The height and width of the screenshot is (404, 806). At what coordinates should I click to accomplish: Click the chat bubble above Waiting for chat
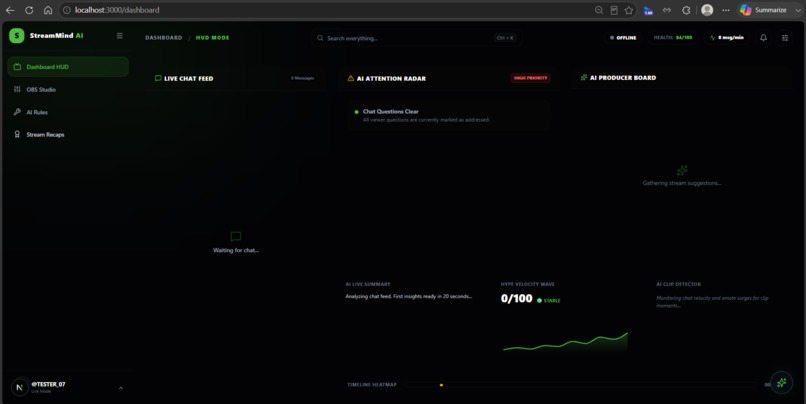235,236
